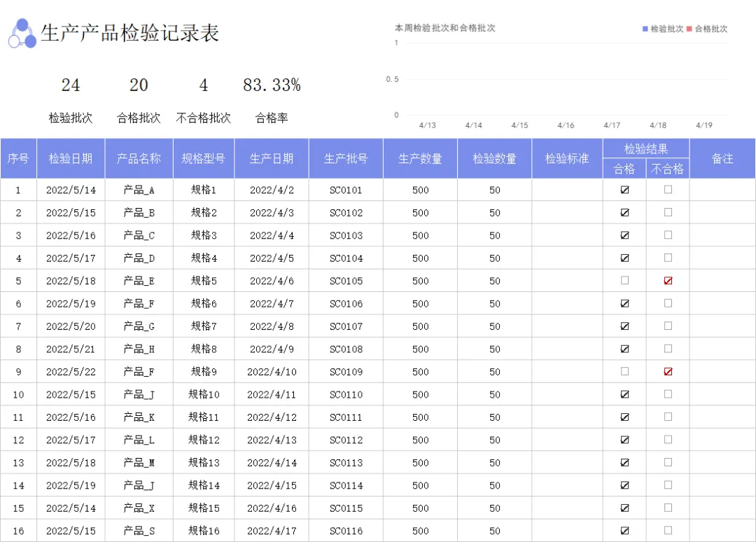Click the red 合格批次 legend swatch
This screenshot has height=542, width=756.
point(689,29)
